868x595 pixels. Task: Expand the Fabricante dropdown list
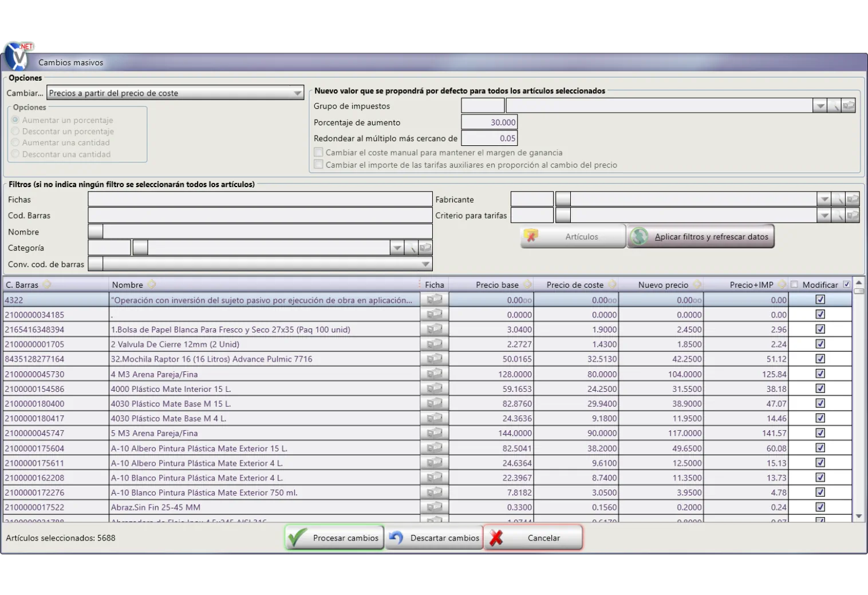point(823,199)
